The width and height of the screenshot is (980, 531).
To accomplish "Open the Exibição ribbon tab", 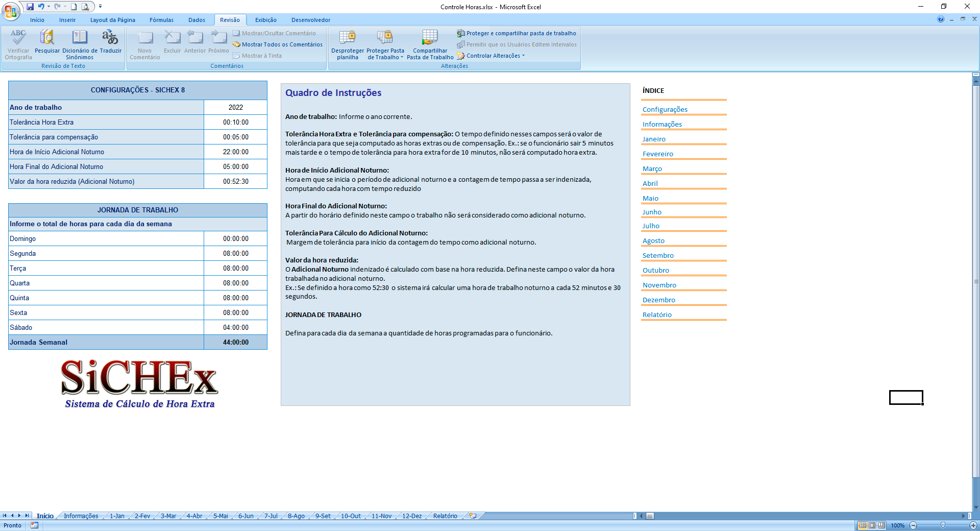I will click(x=266, y=20).
